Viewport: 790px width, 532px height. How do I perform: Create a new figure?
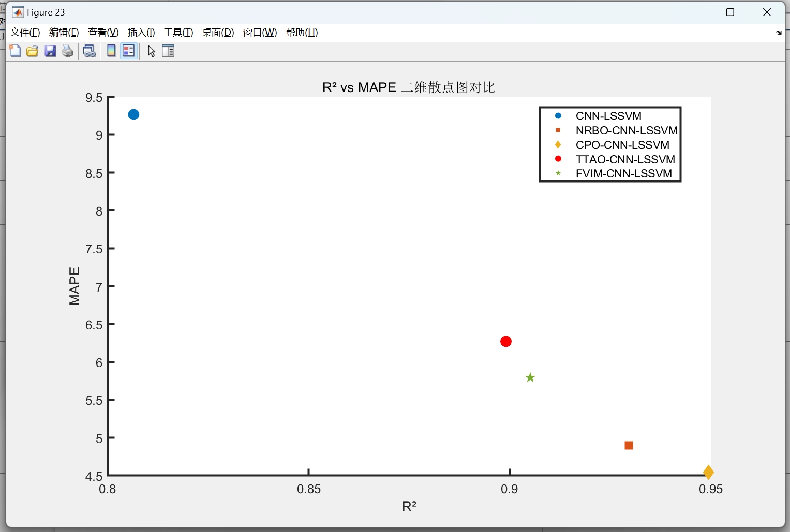pos(15,51)
